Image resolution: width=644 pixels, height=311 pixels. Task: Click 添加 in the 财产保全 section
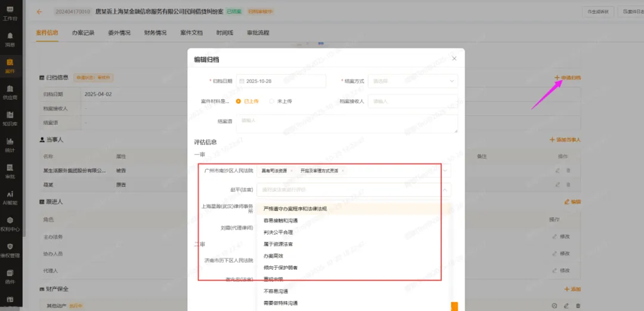pyautogui.click(x=573, y=289)
